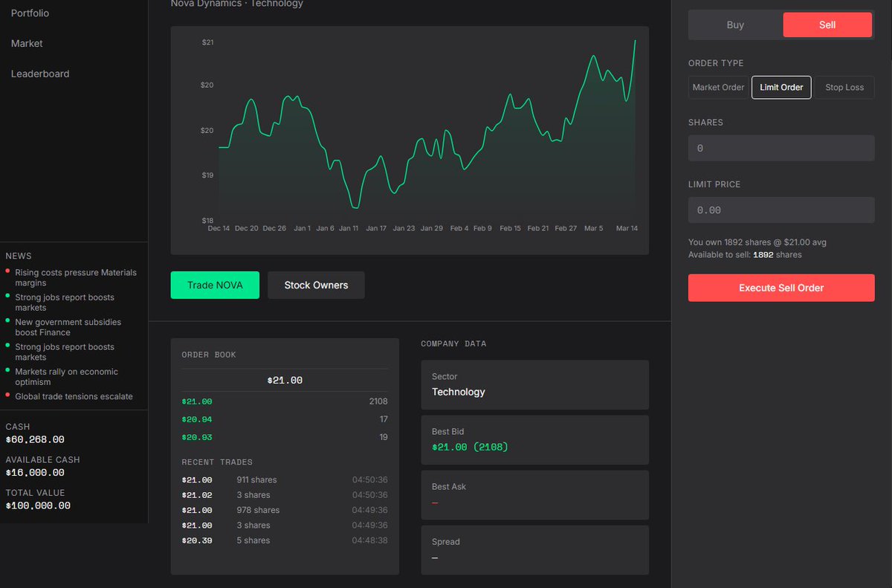
Task: Click the Cash value $60,268.00
Action: (35, 439)
